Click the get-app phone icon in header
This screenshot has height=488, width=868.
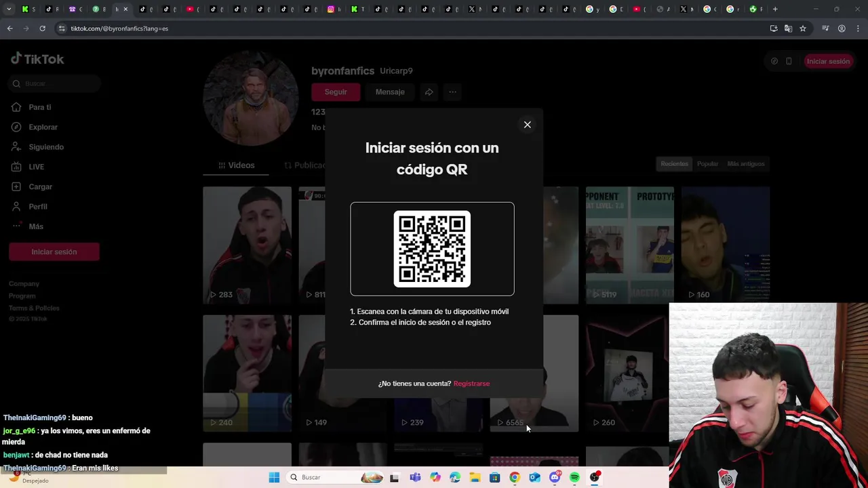coord(789,61)
